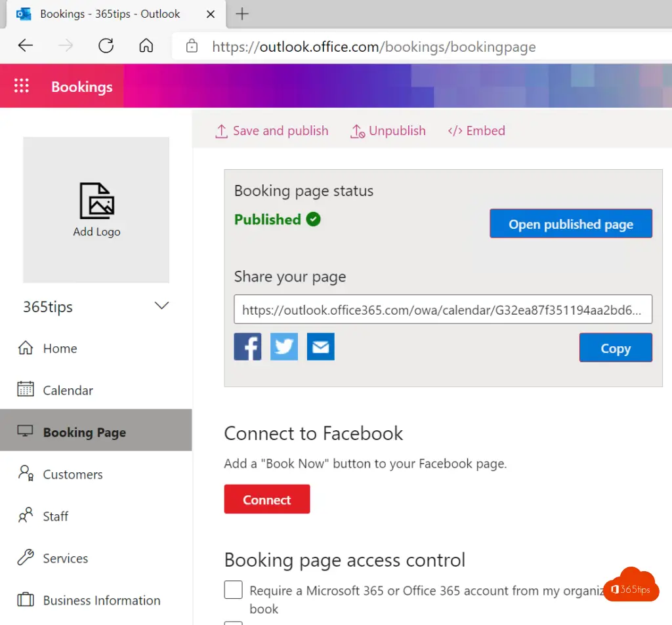Open Home in the sidebar
672x625 pixels.
(x=96, y=348)
